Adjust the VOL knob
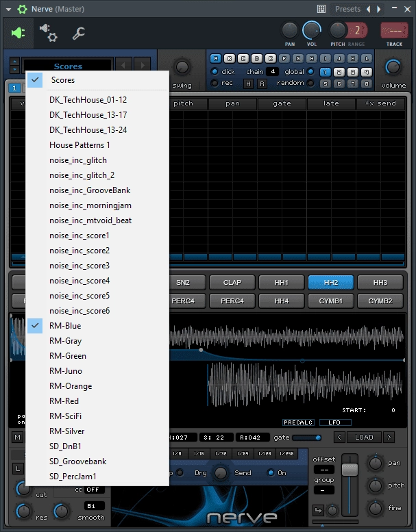Image resolution: width=416 pixels, height=532 pixels. pyautogui.click(x=311, y=31)
